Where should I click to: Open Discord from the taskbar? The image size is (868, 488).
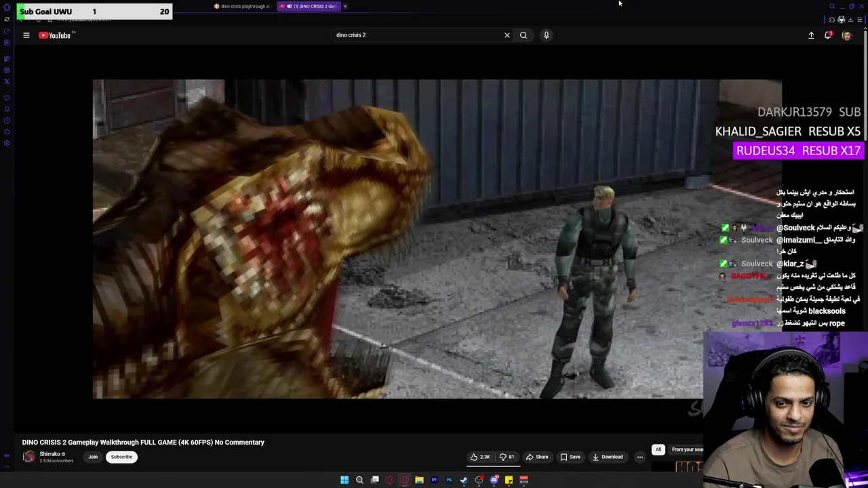(x=494, y=480)
